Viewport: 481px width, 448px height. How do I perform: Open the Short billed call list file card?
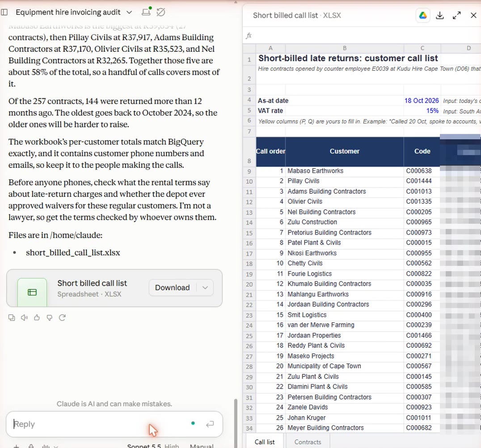pyautogui.click(x=114, y=288)
